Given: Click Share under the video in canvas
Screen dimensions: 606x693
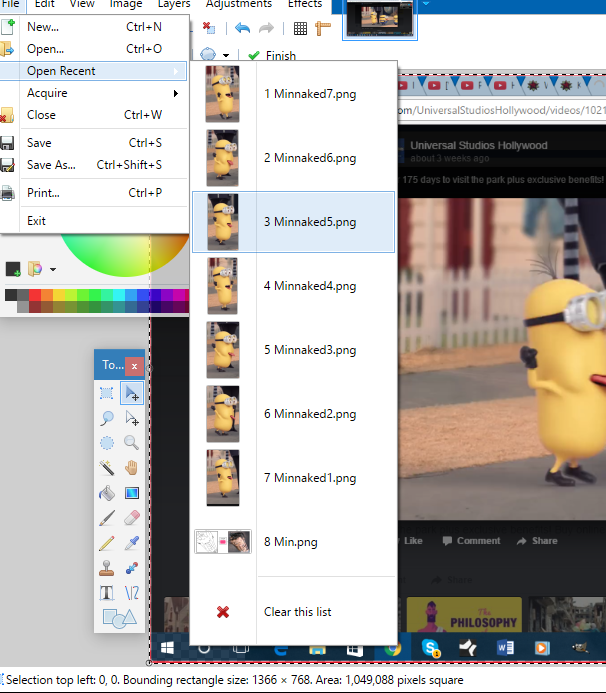Looking at the screenshot, I should click(537, 541).
